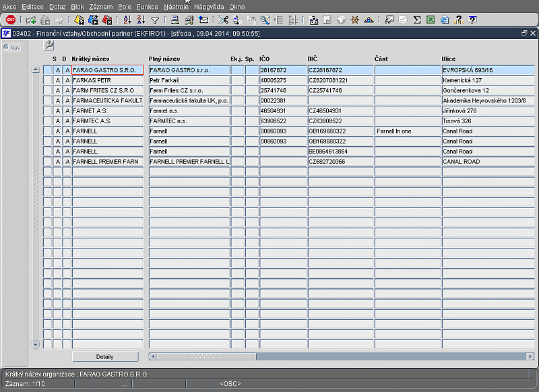Click the chart graph icon in toolbar

tap(389, 20)
